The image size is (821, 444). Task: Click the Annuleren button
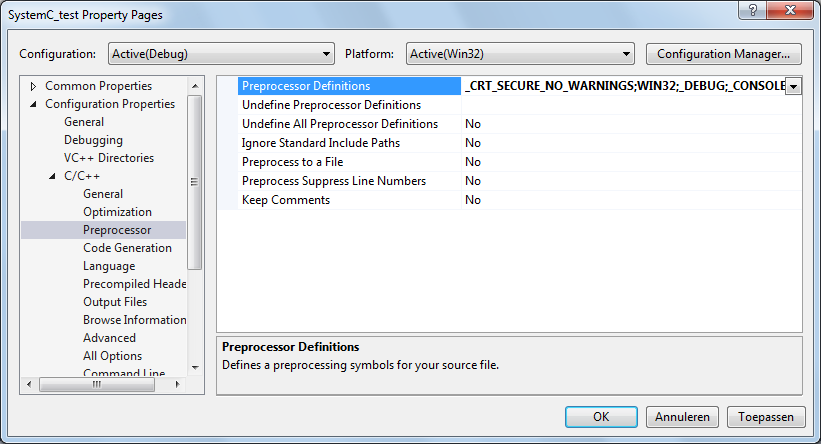(x=682, y=417)
